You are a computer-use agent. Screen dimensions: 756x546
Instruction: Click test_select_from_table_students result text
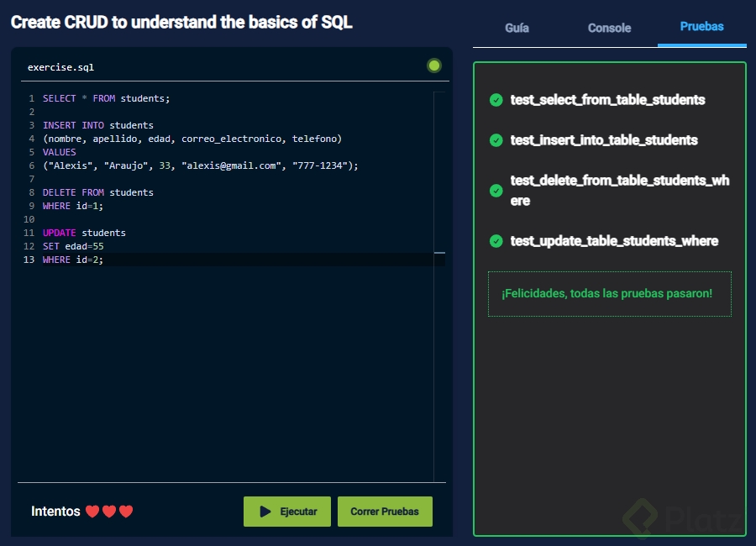(x=607, y=100)
